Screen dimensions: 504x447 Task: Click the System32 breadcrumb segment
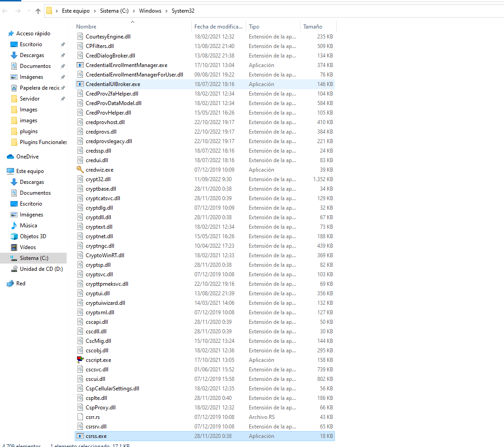183,11
